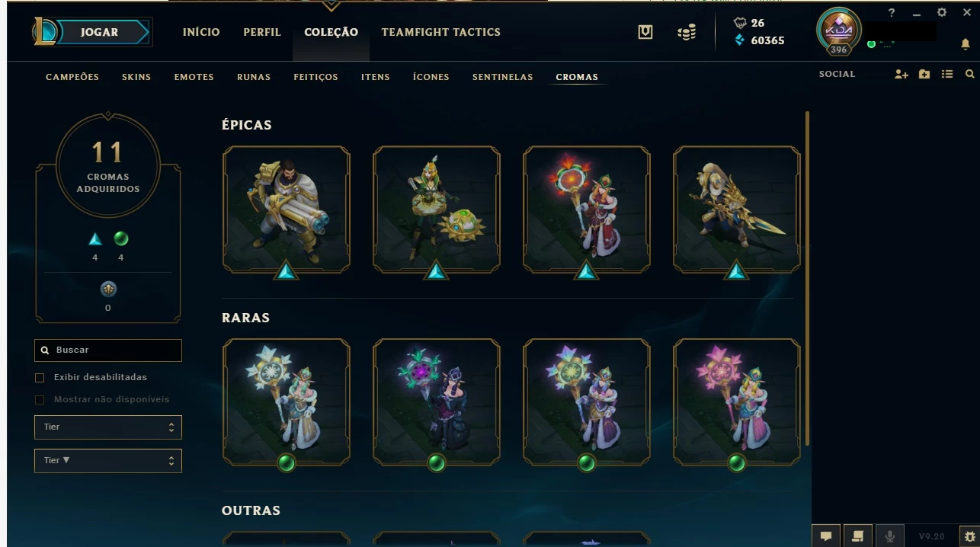Click the chroma list vertical scrollbar
This screenshot has height=547, width=980.
click(x=807, y=278)
